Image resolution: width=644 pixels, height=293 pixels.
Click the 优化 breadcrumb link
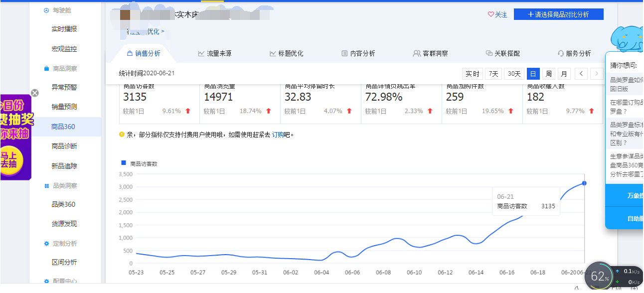tap(156, 31)
